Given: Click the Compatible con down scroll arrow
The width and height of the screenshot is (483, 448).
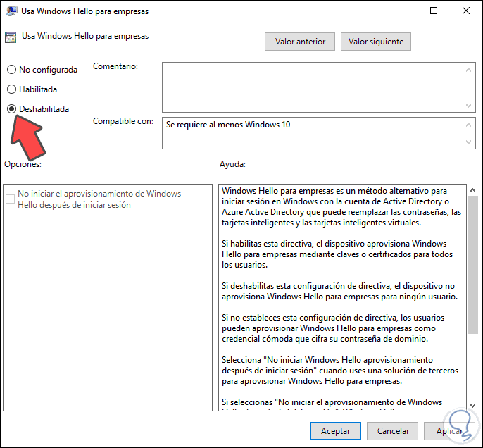Looking at the screenshot, I should click(468, 142).
